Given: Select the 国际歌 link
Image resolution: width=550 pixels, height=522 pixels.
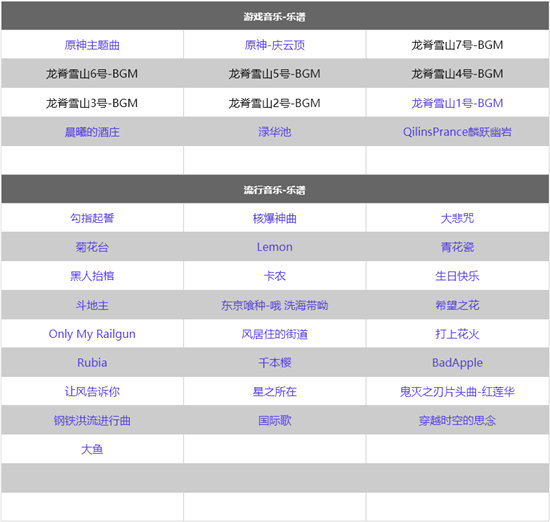Looking at the screenshot, I should point(275,420).
